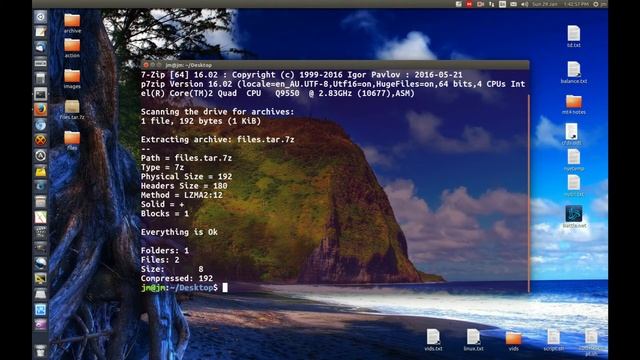Open the 'action' desktop folder
Image resolution: width=640 pixels, height=360 pixels.
(72, 48)
